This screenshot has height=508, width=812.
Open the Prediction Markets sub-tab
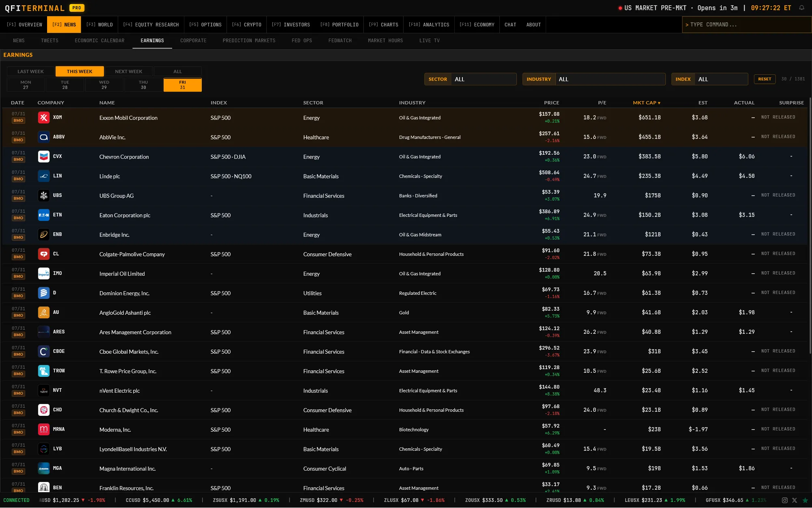coord(249,41)
